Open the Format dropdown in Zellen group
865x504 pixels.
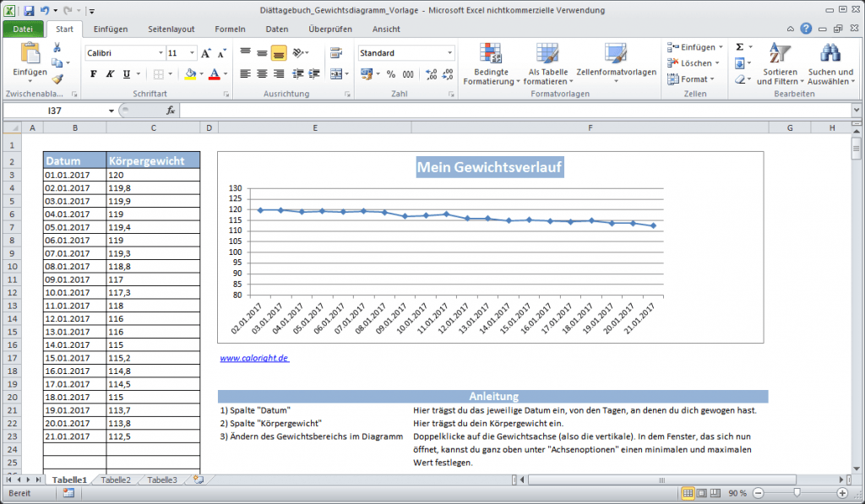(x=691, y=79)
